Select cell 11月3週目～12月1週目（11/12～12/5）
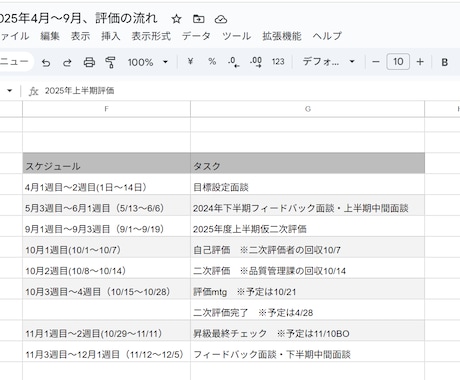Image resolution: width=460 pixels, height=380 pixels. [106, 352]
